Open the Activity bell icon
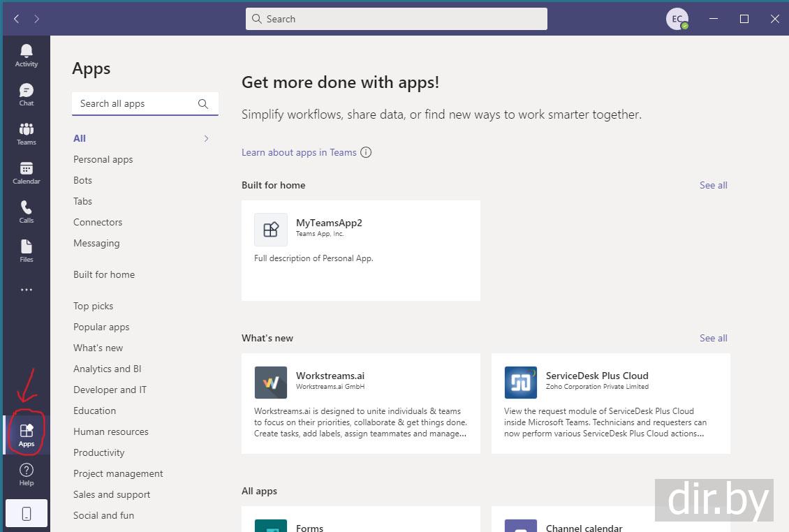 pyautogui.click(x=27, y=55)
